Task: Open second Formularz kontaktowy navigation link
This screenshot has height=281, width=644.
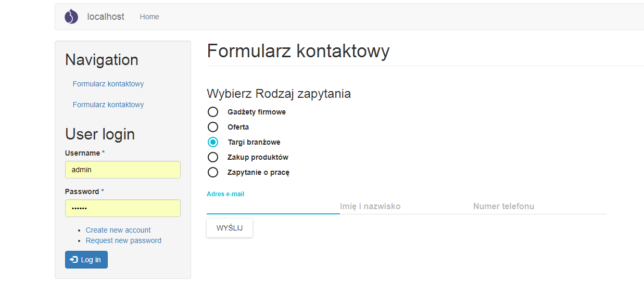Action: point(108,105)
